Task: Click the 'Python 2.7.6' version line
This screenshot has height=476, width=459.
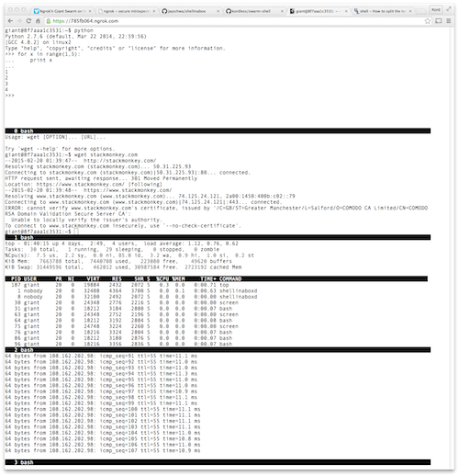Action: coord(75,36)
